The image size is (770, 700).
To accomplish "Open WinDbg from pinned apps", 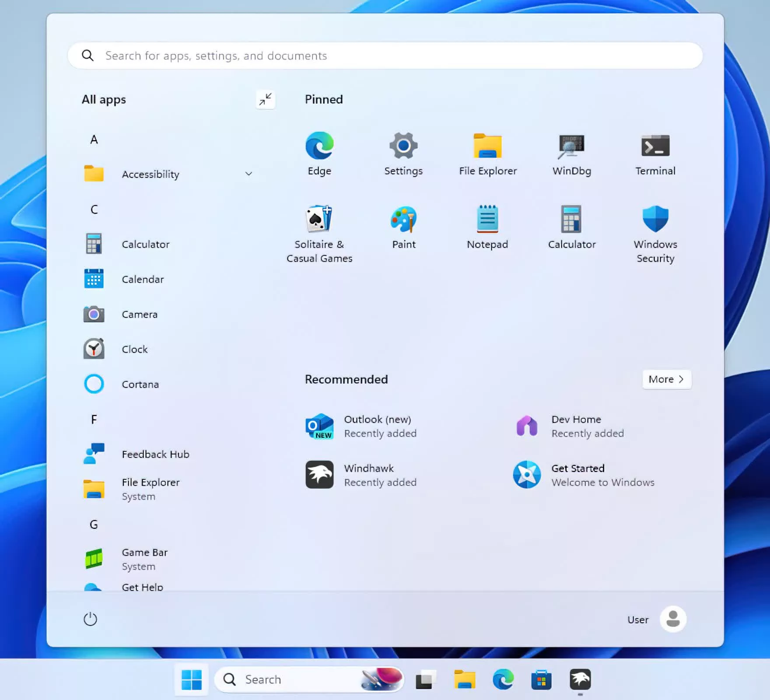I will tap(571, 153).
